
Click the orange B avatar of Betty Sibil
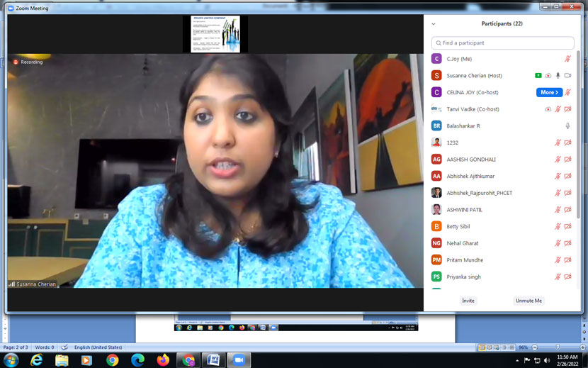point(436,226)
